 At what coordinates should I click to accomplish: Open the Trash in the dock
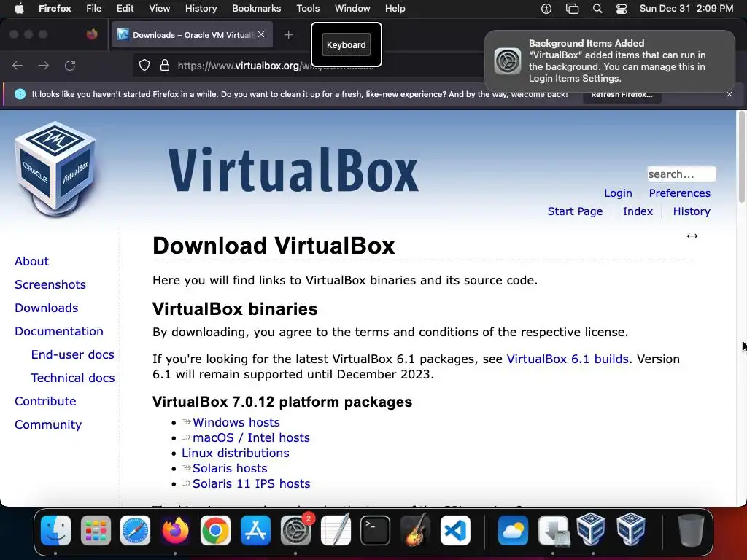[690, 531]
